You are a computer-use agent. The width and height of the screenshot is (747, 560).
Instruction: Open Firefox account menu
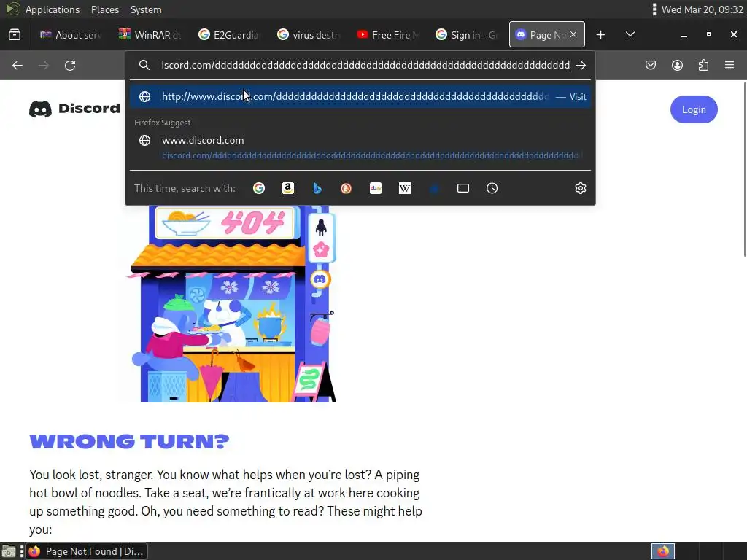pyautogui.click(x=677, y=65)
